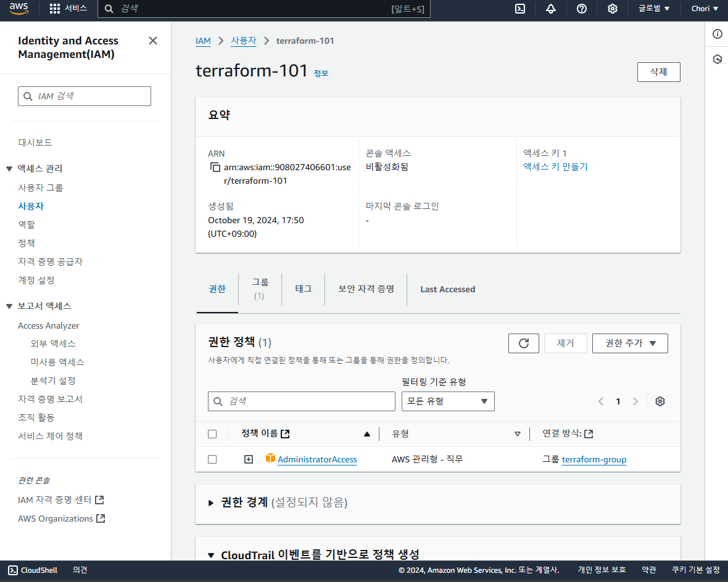Open the Chori account dropdown
The height and width of the screenshot is (582, 728).
tap(705, 9)
